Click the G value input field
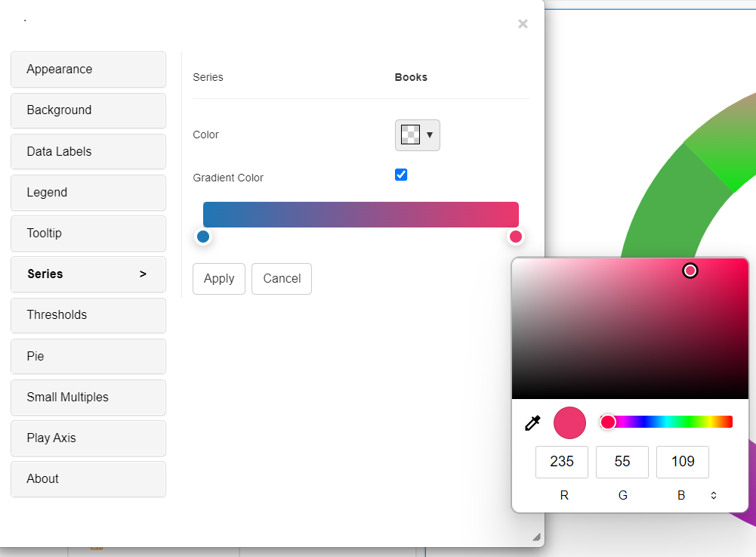Viewport: 756px width, 557px height. [x=622, y=462]
